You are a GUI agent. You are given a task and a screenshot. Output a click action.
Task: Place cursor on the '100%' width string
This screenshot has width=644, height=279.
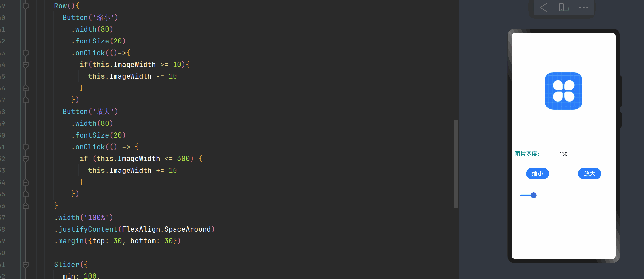pos(97,218)
